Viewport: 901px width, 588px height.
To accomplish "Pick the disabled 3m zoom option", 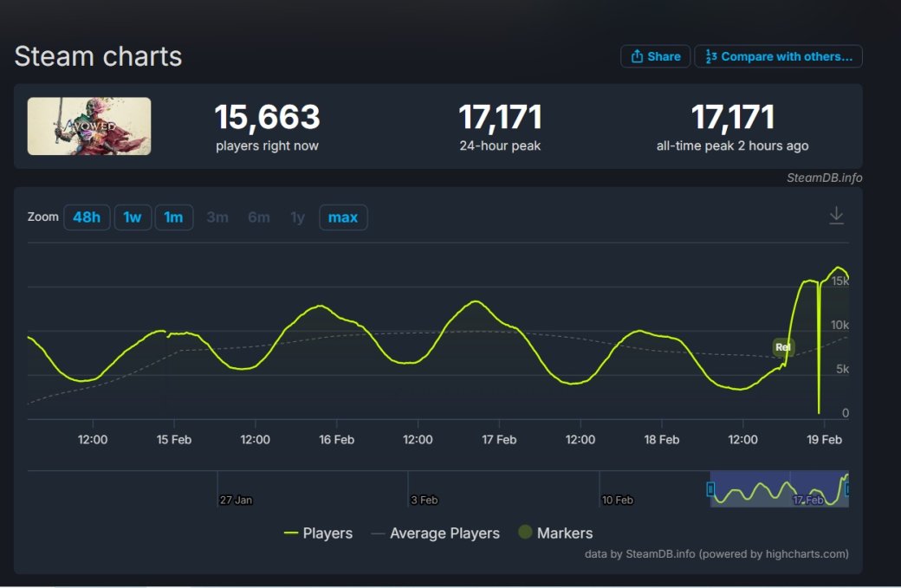I will coord(217,217).
